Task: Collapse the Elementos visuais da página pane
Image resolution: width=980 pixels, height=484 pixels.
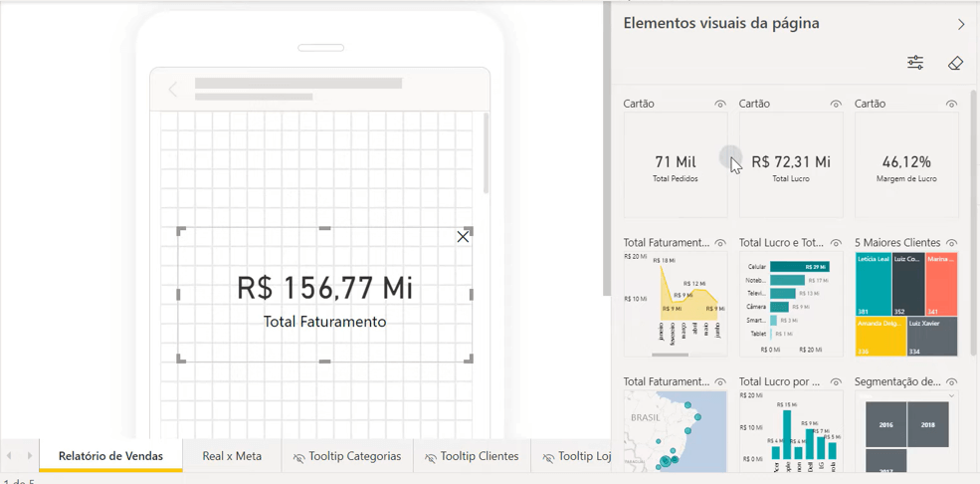Action: point(961,24)
